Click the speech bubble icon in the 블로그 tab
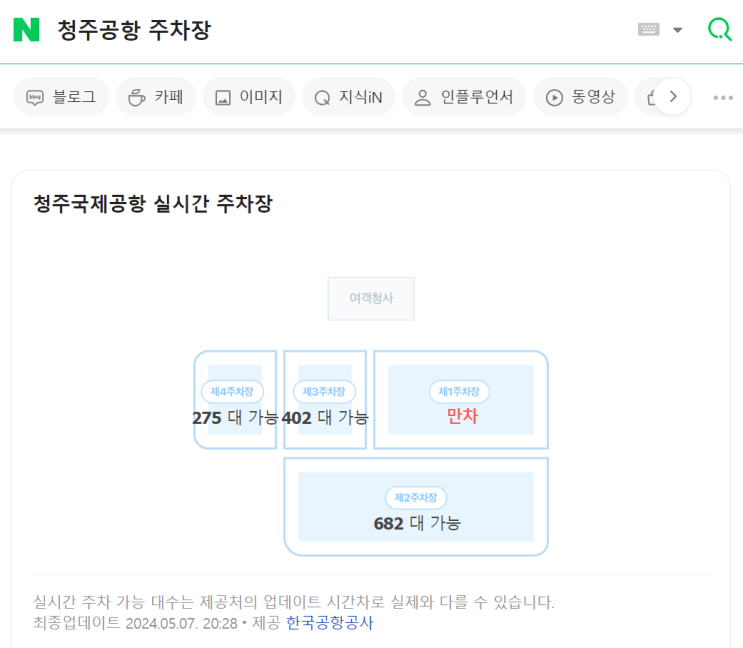The height and width of the screenshot is (648, 743). [x=35, y=98]
